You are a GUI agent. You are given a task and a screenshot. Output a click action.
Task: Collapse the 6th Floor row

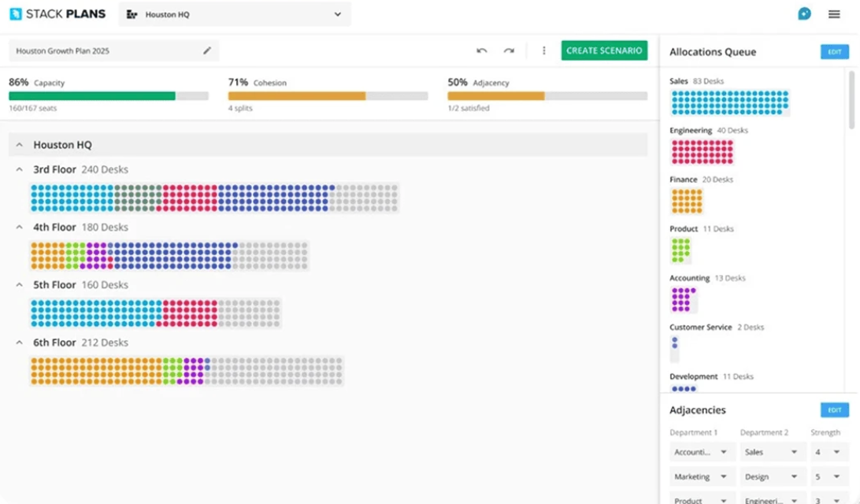tap(19, 343)
